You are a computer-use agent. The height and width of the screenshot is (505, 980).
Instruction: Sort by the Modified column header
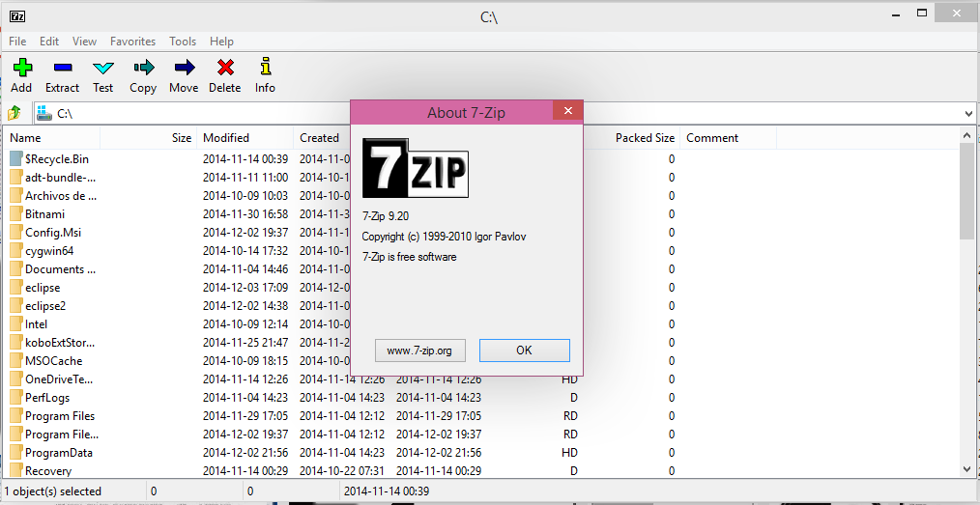pos(245,138)
